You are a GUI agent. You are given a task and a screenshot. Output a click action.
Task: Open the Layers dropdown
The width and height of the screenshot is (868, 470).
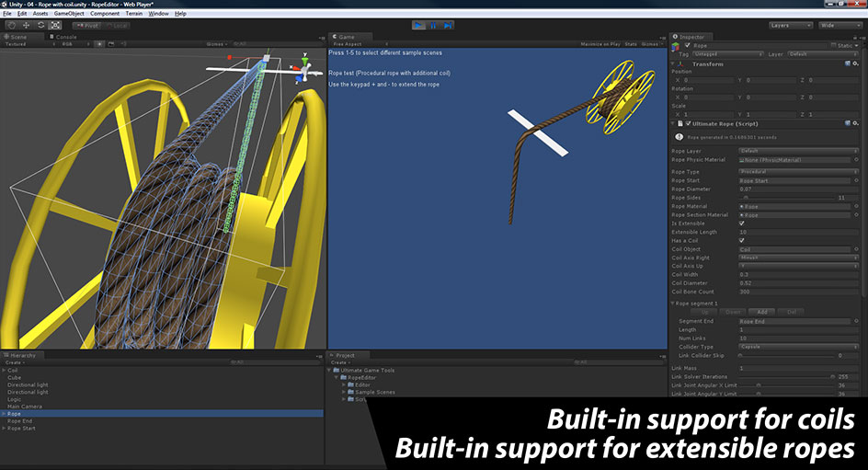pos(791,26)
